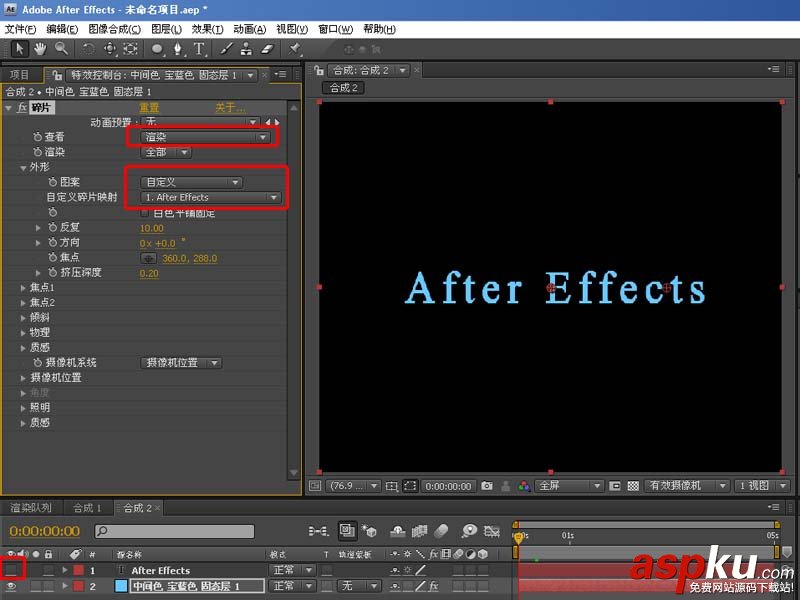Toggle stopwatch for 反复 property

click(x=53, y=227)
